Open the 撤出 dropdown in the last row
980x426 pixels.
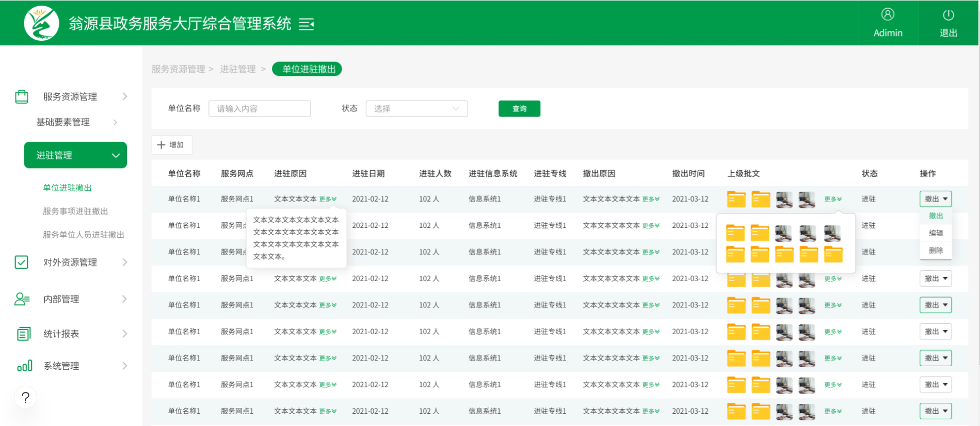pos(936,411)
